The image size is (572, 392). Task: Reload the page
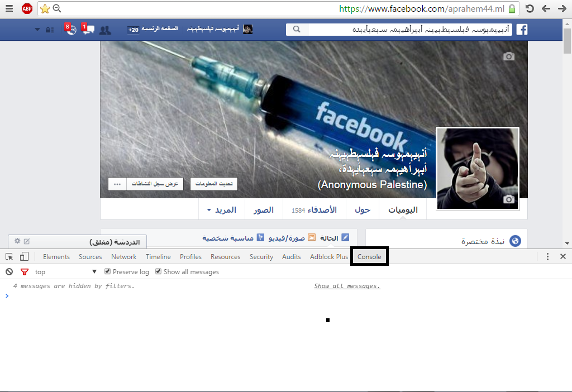[530, 9]
